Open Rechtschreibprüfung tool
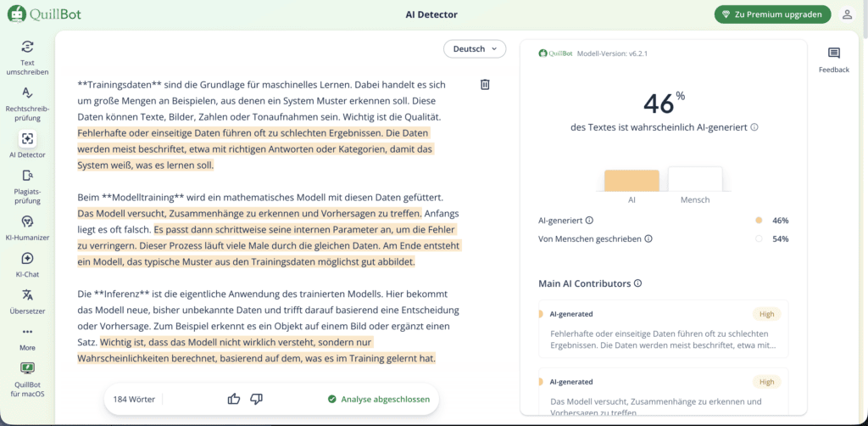The height and width of the screenshot is (426, 868). 27,104
